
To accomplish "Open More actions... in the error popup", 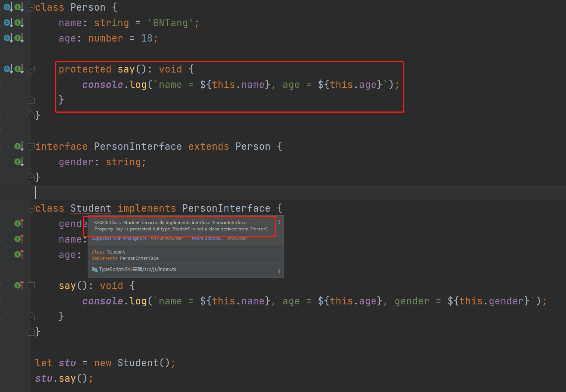I will pos(207,238).
